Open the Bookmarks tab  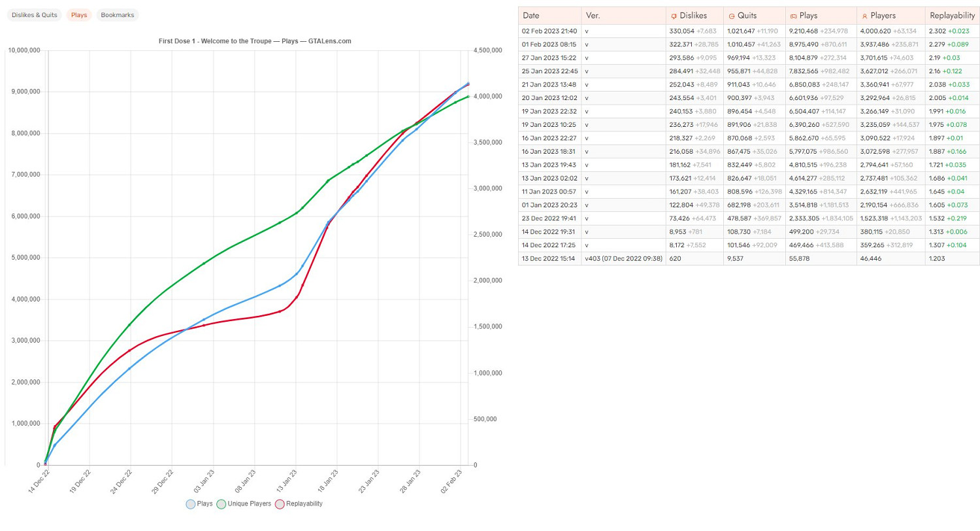116,15
